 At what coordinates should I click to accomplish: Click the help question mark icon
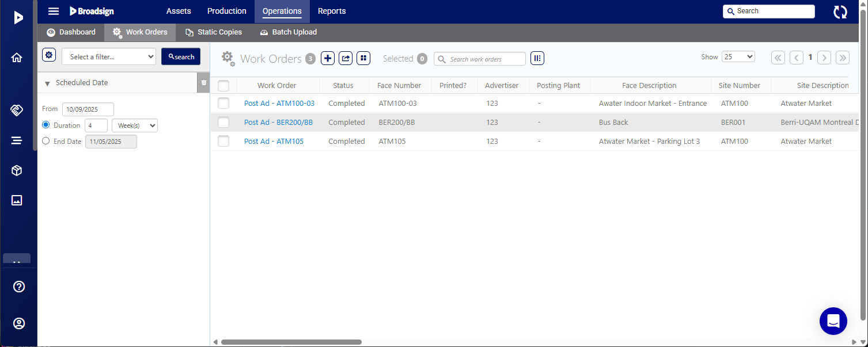19,287
